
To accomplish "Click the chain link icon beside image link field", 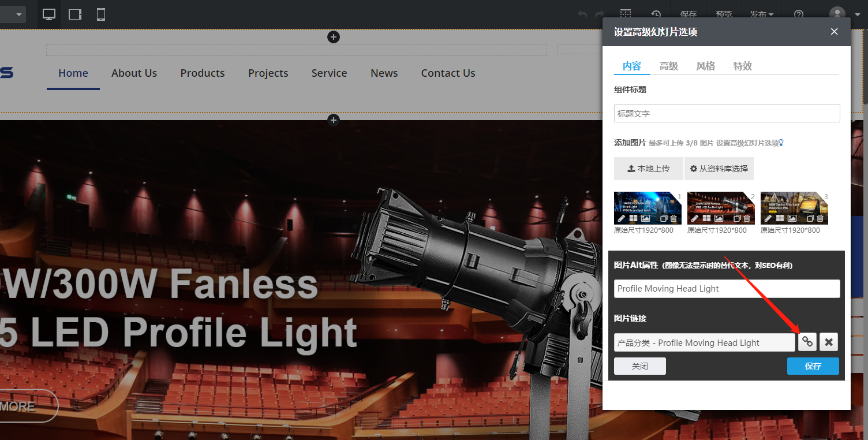I will (807, 342).
